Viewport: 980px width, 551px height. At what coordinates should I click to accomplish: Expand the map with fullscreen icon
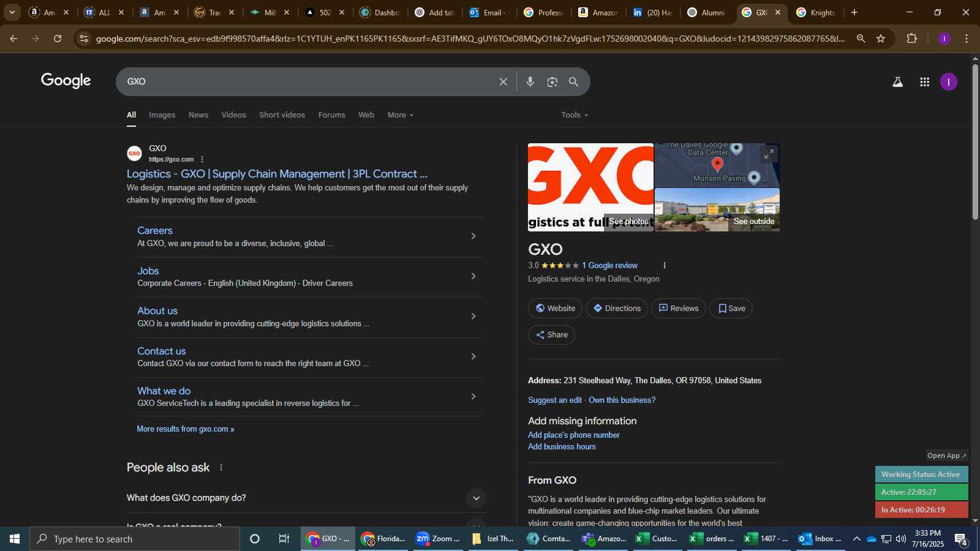[x=769, y=154]
